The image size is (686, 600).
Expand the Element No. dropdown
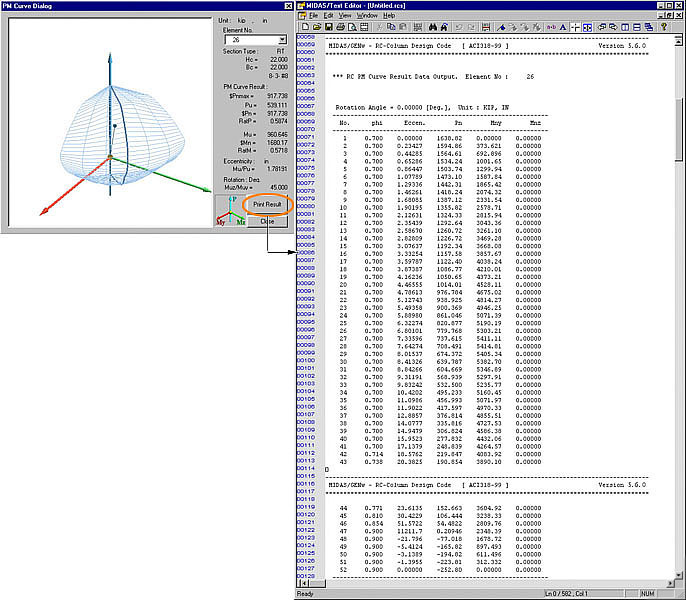283,40
